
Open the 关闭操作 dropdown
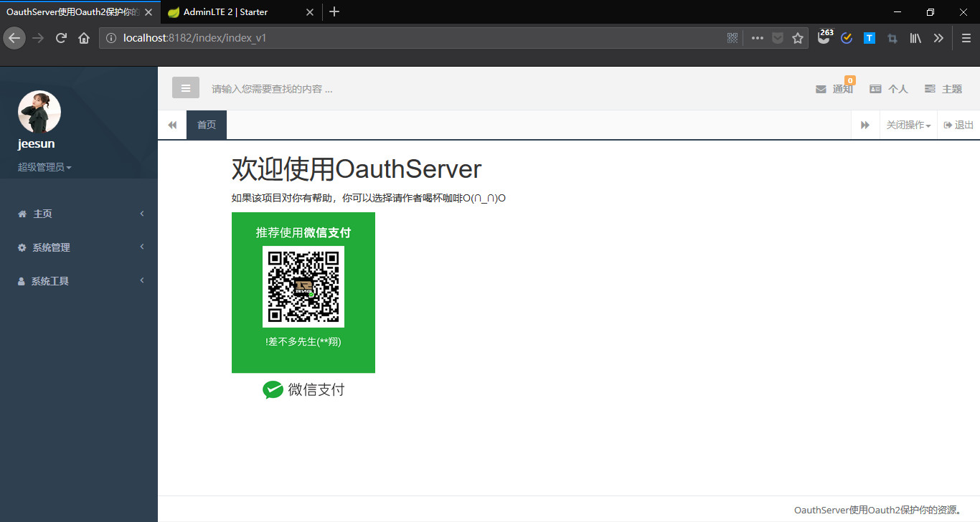(908, 125)
